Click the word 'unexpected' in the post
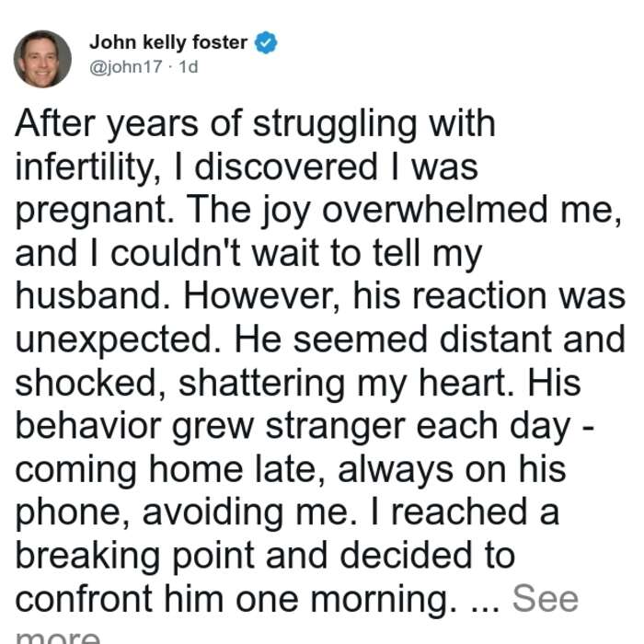This screenshot has width=644, height=644. (119, 340)
